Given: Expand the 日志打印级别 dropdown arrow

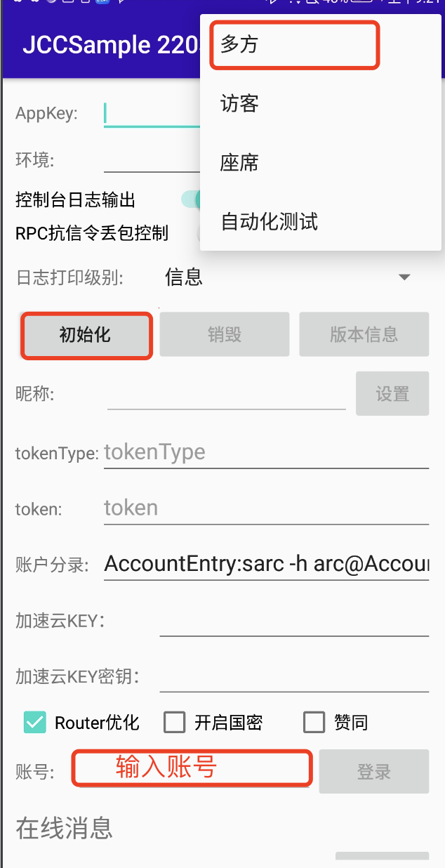Looking at the screenshot, I should pyautogui.click(x=404, y=277).
